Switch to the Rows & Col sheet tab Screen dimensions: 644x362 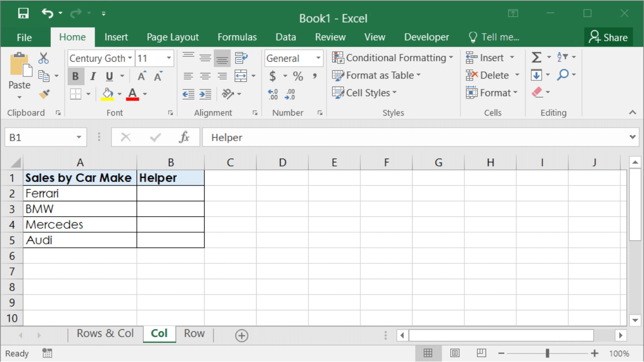pyautogui.click(x=105, y=334)
